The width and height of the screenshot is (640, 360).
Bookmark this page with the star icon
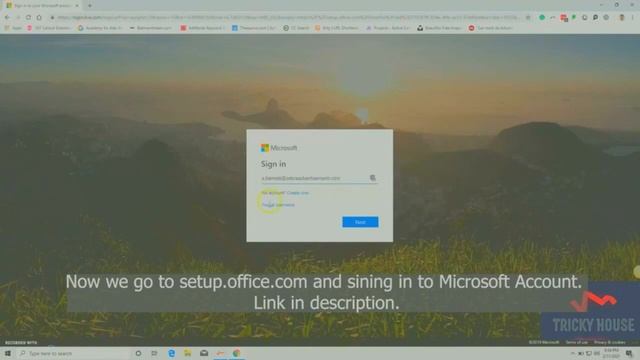528,18
